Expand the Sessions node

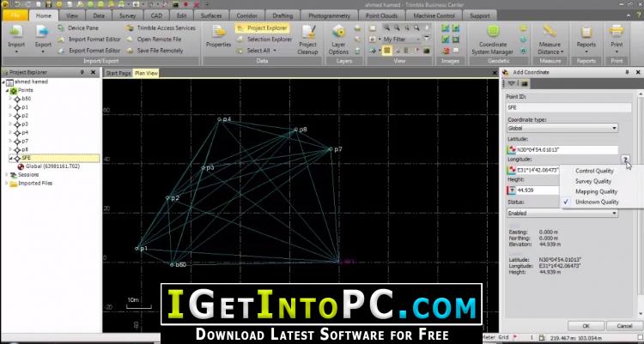click(6, 174)
